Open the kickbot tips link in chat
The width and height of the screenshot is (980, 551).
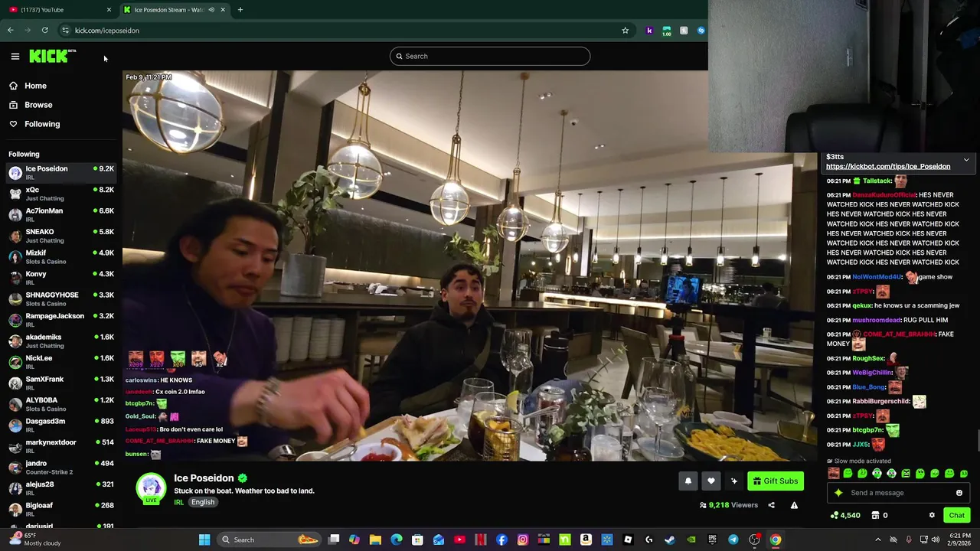coord(888,166)
